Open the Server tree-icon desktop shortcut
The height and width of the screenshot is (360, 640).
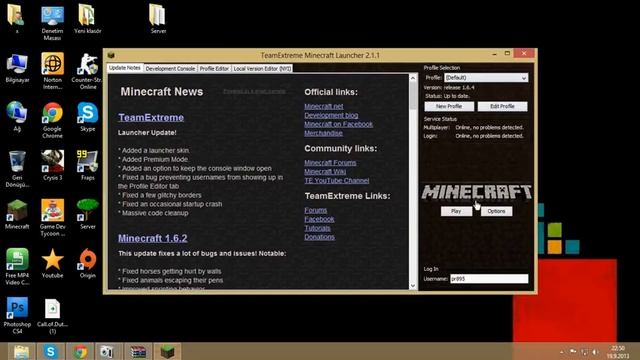click(x=87, y=215)
